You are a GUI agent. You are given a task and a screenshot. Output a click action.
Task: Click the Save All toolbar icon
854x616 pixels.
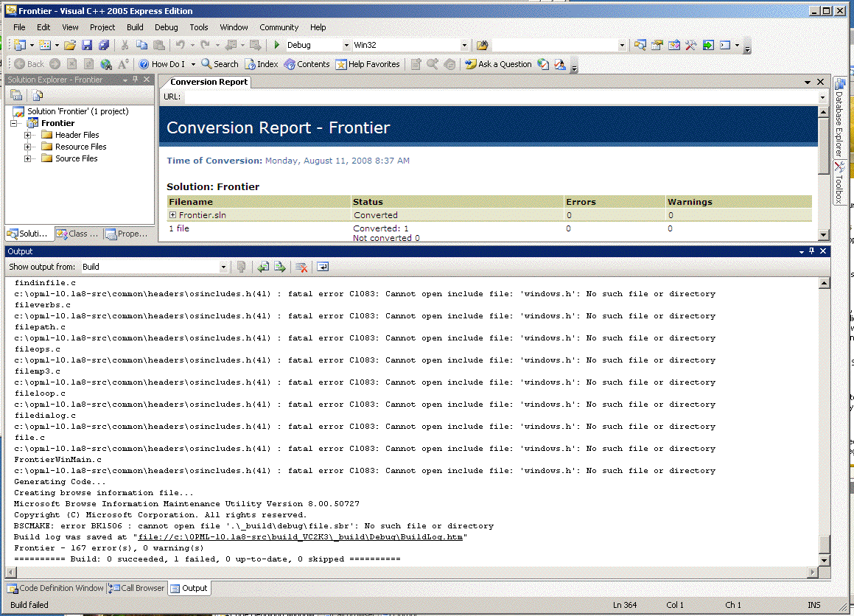pyautogui.click(x=104, y=46)
